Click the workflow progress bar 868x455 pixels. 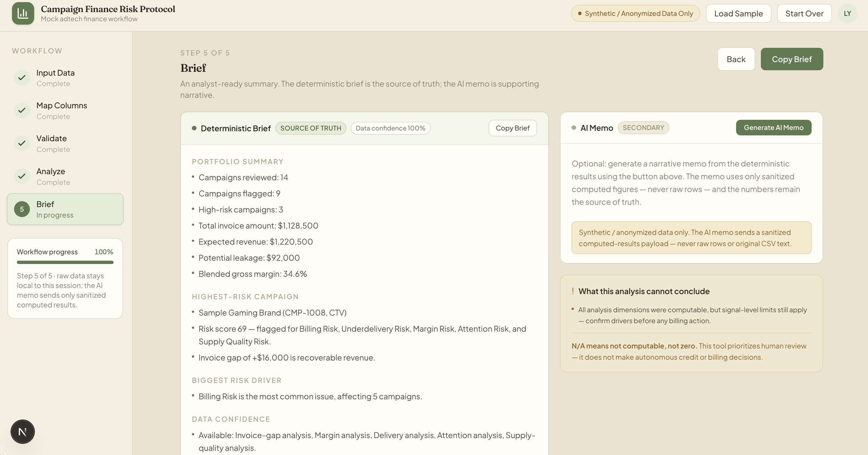65,262
